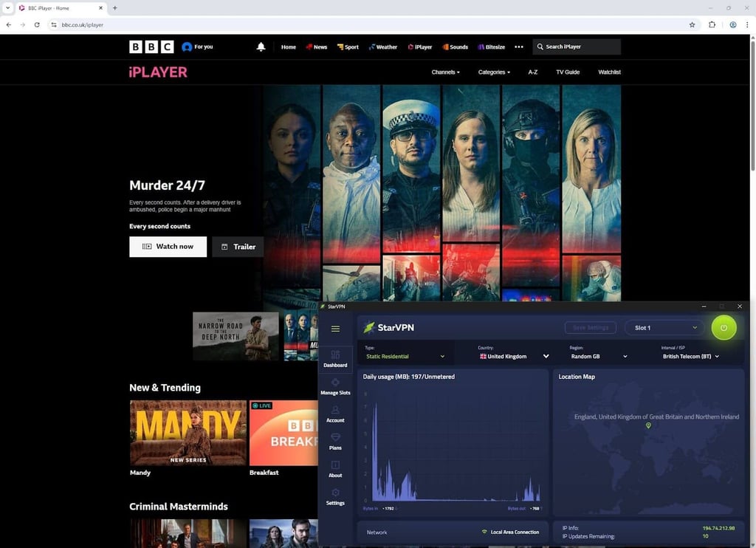Click the BBC logo in the header

151,47
